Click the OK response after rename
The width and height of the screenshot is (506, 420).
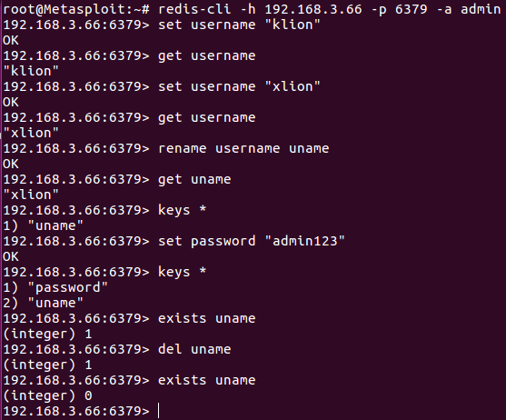11,164
